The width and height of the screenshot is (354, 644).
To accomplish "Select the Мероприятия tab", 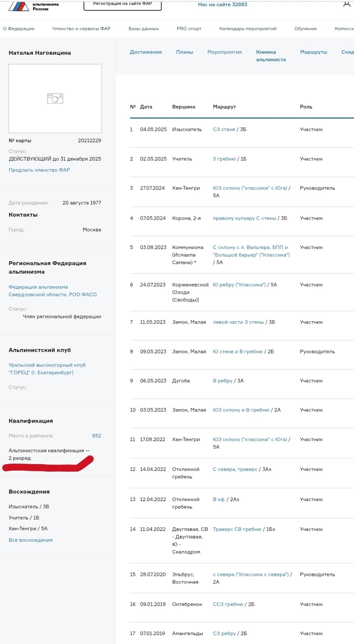I will click(224, 52).
